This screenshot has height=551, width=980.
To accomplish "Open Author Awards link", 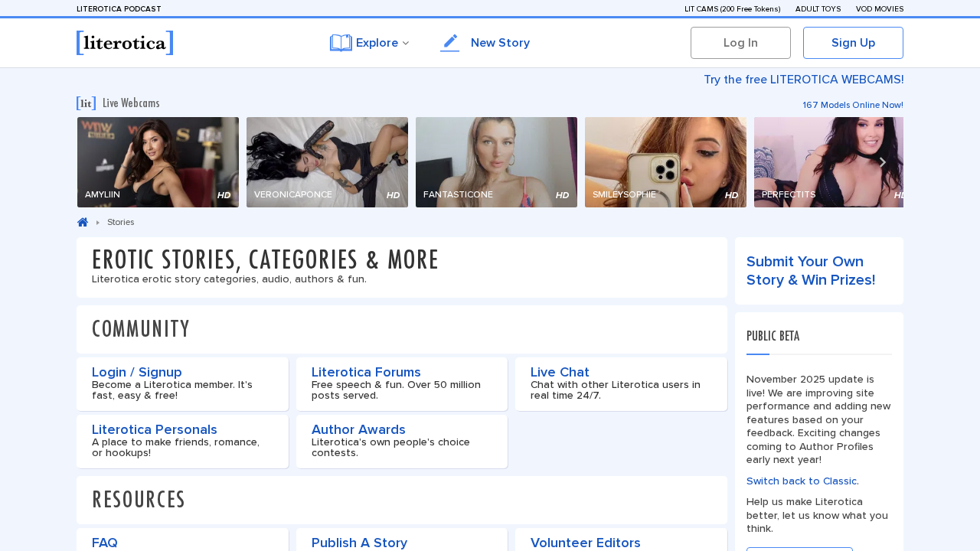I will point(358,430).
